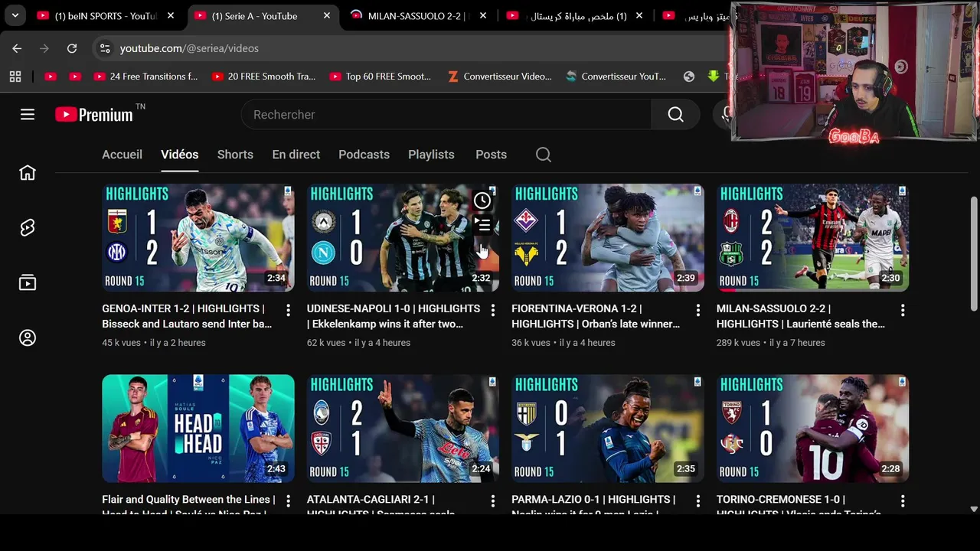
Task: Click the browser address bar URL
Action: (189, 48)
